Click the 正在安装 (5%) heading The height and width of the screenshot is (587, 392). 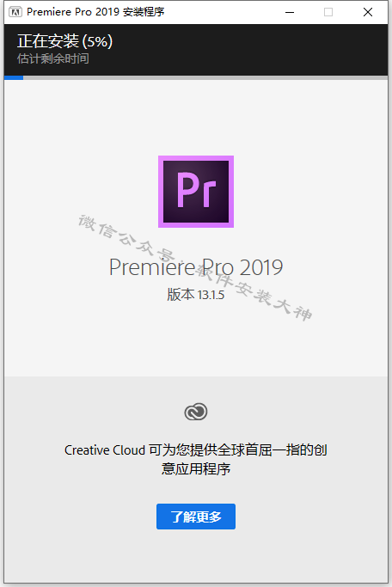pyautogui.click(x=64, y=41)
